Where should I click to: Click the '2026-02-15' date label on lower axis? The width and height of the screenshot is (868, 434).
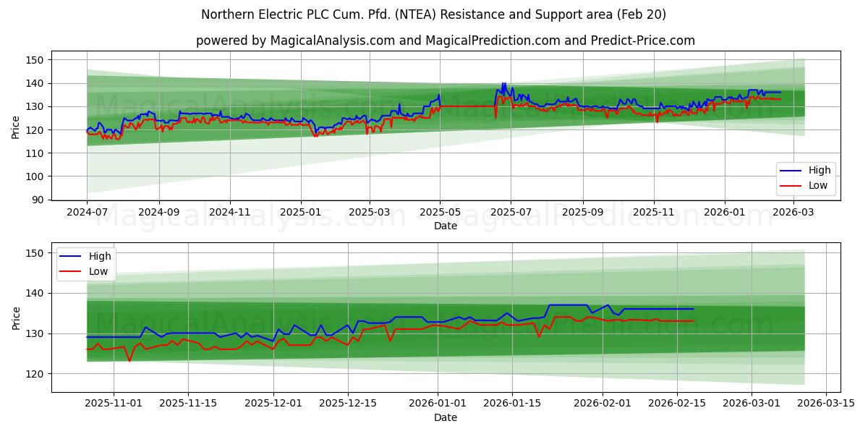pos(676,404)
